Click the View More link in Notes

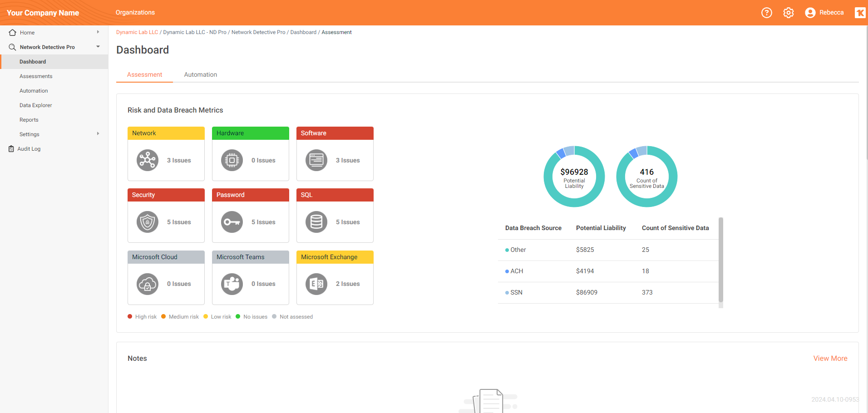click(x=830, y=358)
